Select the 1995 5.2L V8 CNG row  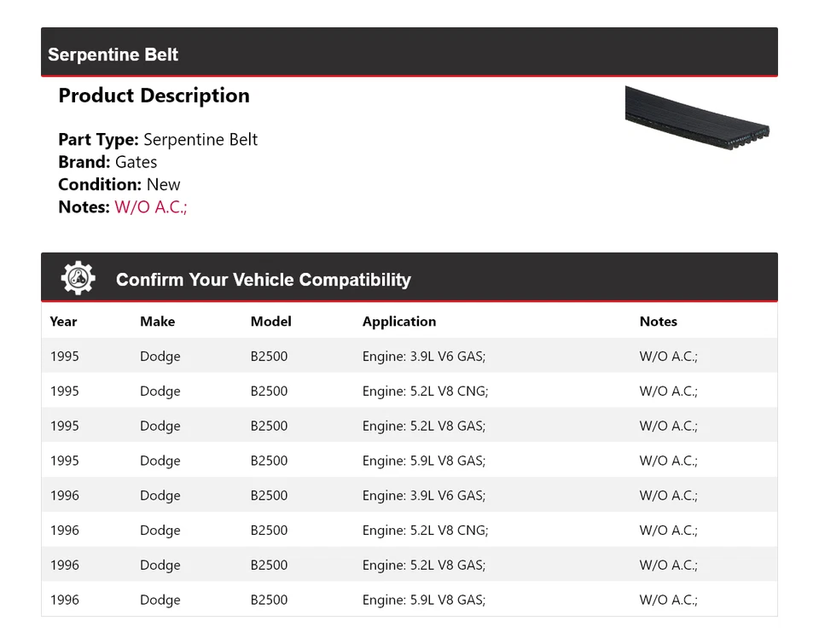click(x=409, y=392)
